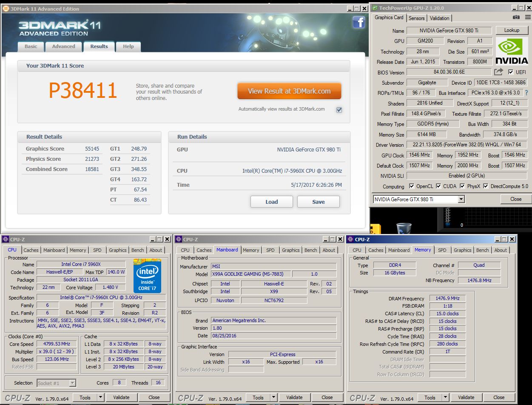Click Tools button in CPU-Z Memory window
Screen dimensions: 532x405
pos(430,397)
